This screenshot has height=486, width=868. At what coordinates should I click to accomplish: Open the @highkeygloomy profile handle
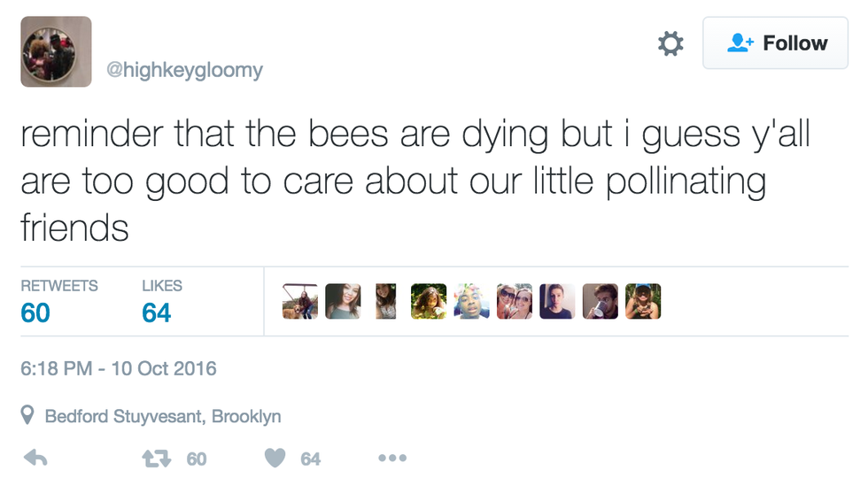(x=184, y=69)
